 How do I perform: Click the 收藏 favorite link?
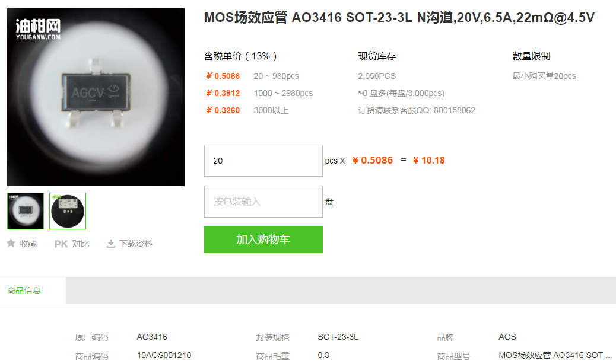pos(28,244)
